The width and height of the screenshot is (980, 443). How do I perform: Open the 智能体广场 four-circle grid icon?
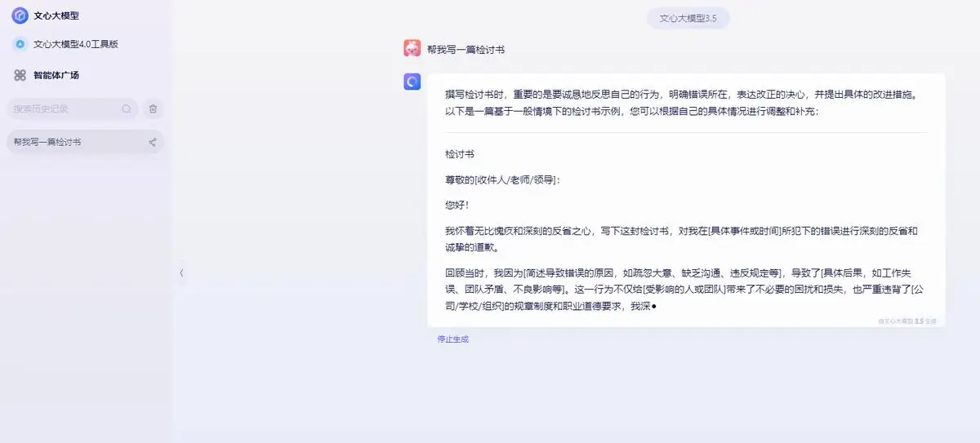click(x=20, y=75)
